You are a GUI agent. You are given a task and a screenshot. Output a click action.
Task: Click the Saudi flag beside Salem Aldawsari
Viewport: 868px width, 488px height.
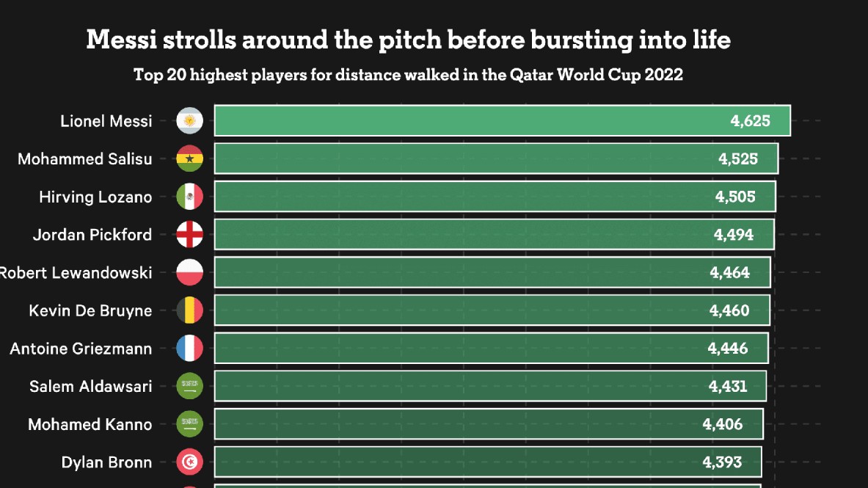[x=190, y=386]
